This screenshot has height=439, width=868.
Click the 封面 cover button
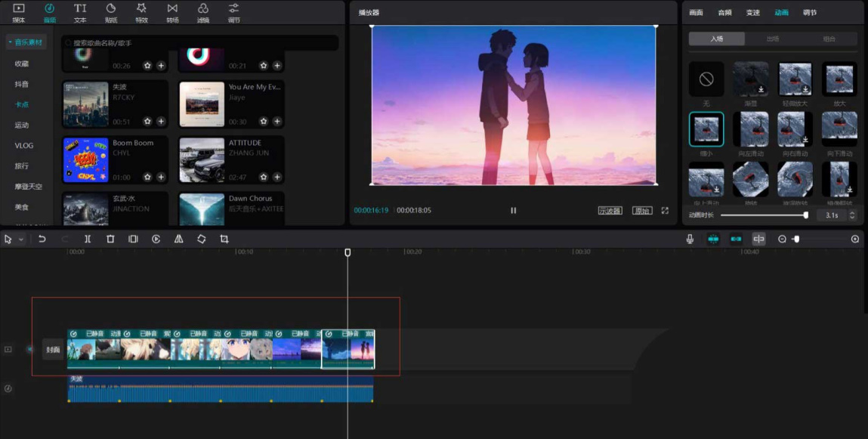click(x=53, y=350)
